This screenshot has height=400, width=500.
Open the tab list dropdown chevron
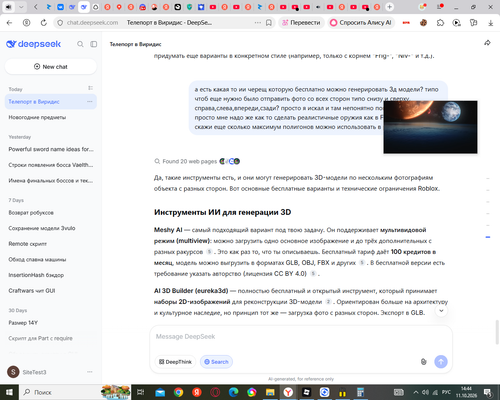(21, 7)
